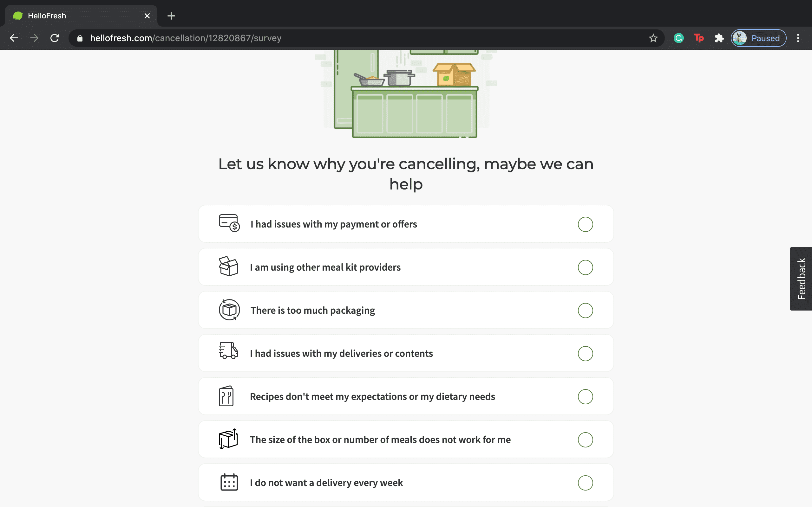
Task: Select the radio button for too much packaging
Action: click(586, 311)
